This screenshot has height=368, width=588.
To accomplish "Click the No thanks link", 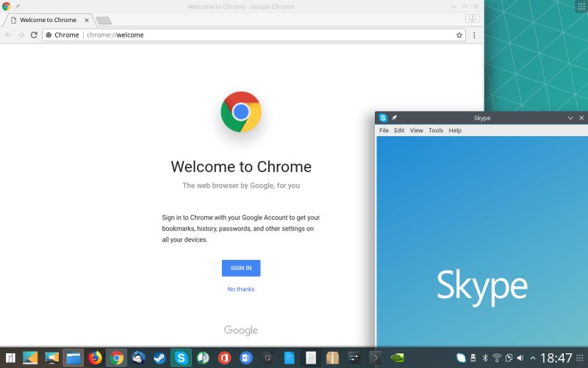I will (x=241, y=289).
